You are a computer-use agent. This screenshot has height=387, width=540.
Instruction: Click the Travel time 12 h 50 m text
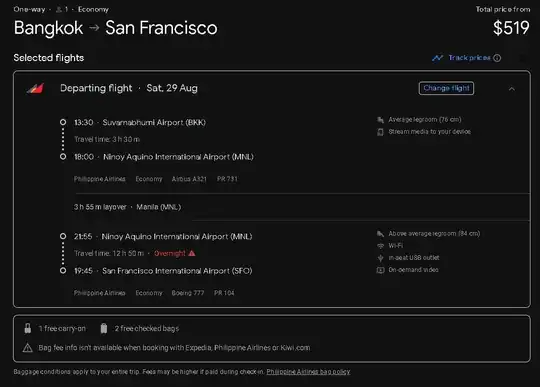109,253
